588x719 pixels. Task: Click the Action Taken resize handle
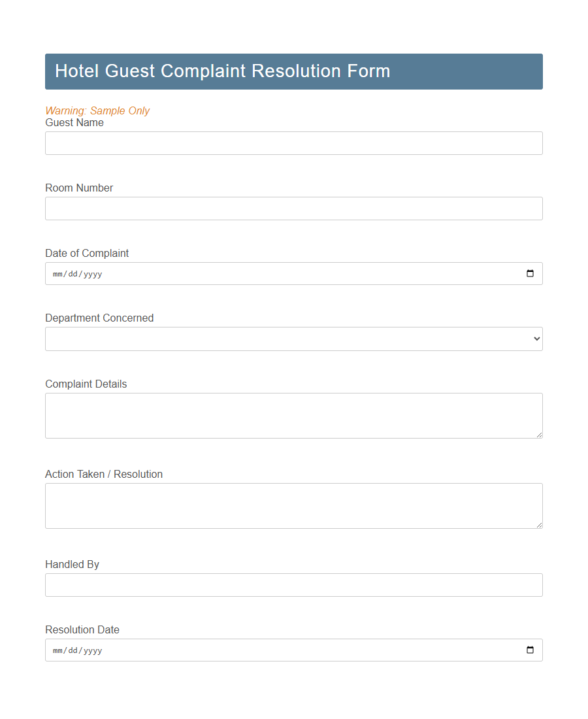tap(540, 526)
